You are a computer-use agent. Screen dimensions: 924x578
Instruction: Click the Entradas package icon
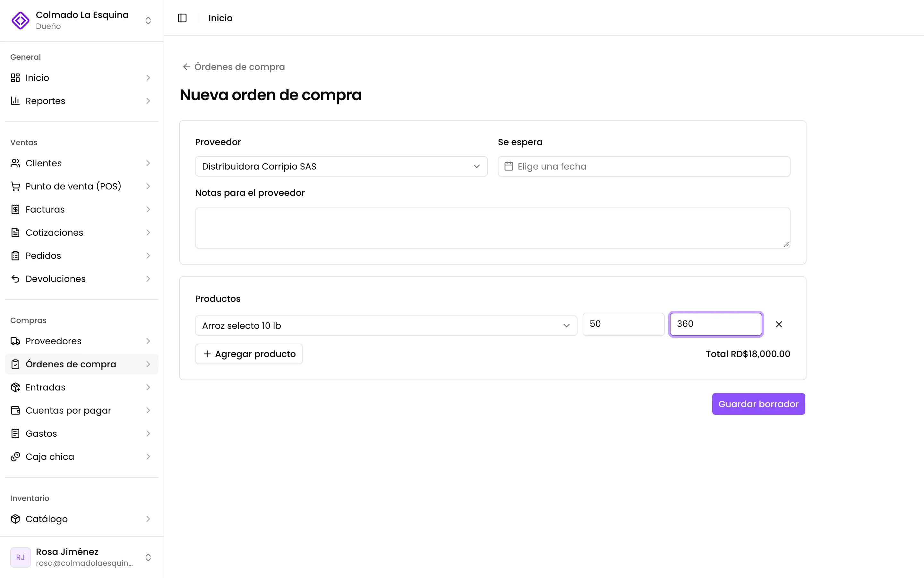pyautogui.click(x=15, y=387)
